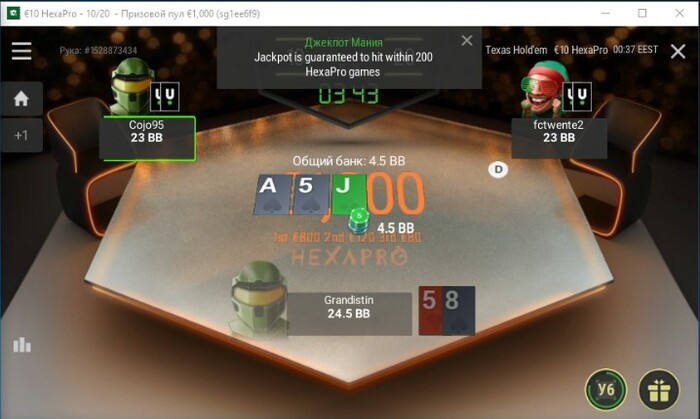Select Cojo95's player avatar
The height and width of the screenshot is (419, 700).
coord(130,87)
